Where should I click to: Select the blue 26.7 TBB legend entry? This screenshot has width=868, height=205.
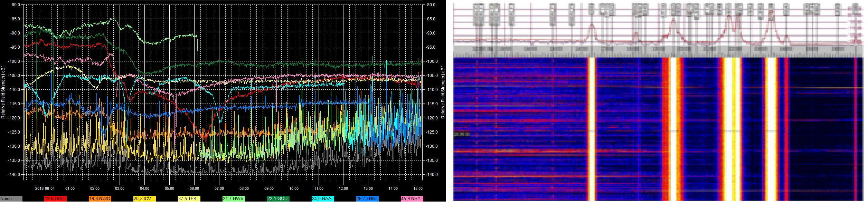(367, 199)
